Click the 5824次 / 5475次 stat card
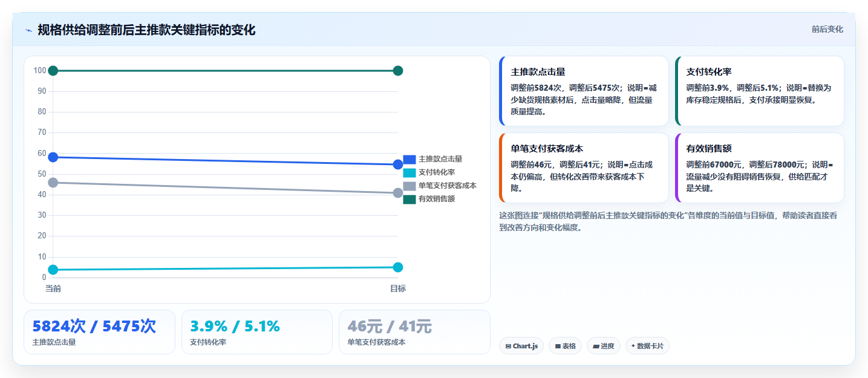Image resolution: width=868 pixels, height=378 pixels. [x=99, y=332]
